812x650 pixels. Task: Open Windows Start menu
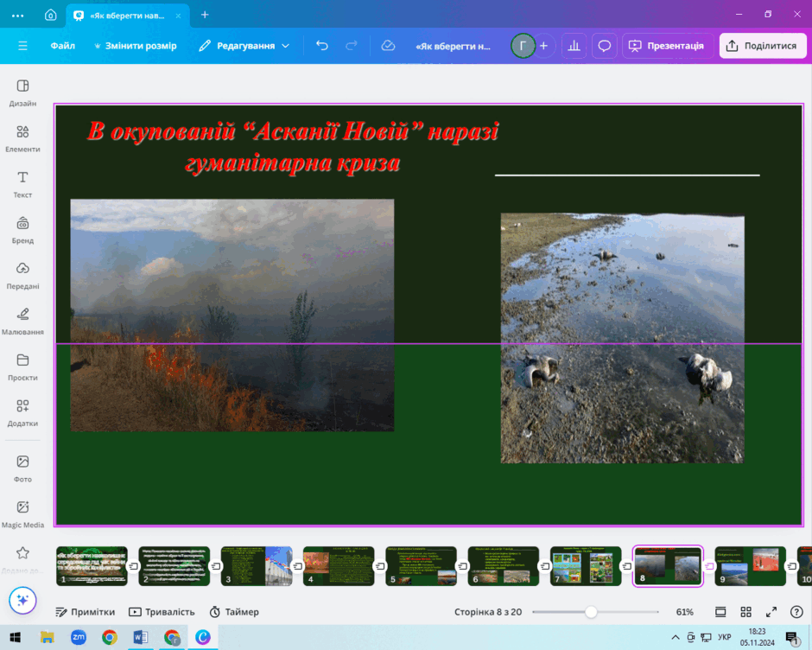(x=15, y=637)
